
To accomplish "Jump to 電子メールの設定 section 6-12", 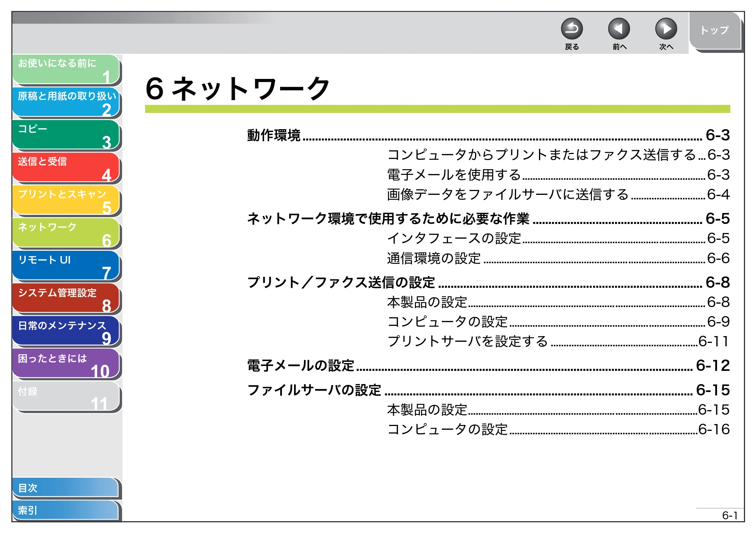I will point(488,366).
